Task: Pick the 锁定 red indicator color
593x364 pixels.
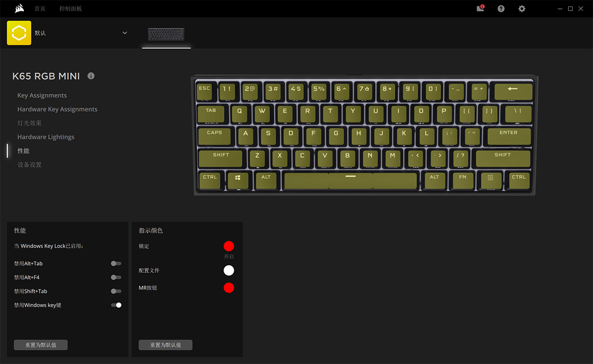Action: 229,246
